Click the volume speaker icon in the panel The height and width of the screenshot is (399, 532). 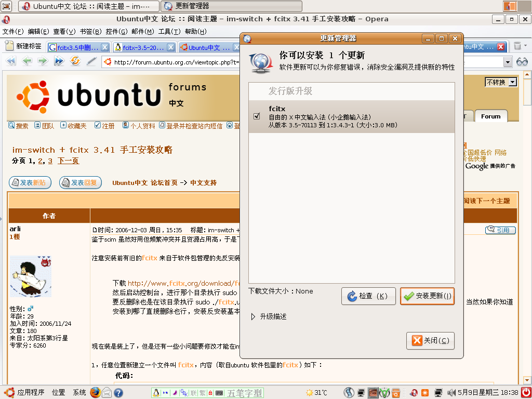451,393
